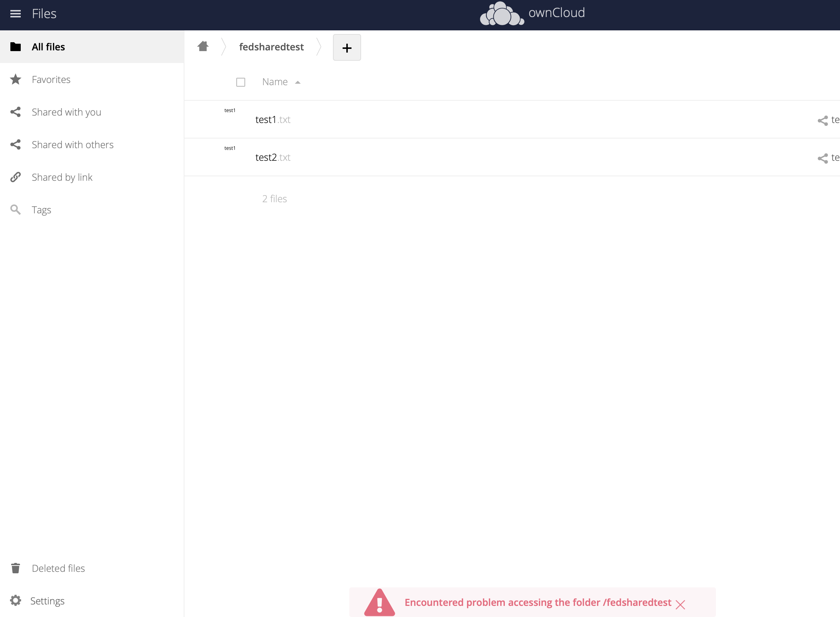The image size is (840, 617).
Task: Click share icon for test2.txt
Action: click(x=823, y=158)
